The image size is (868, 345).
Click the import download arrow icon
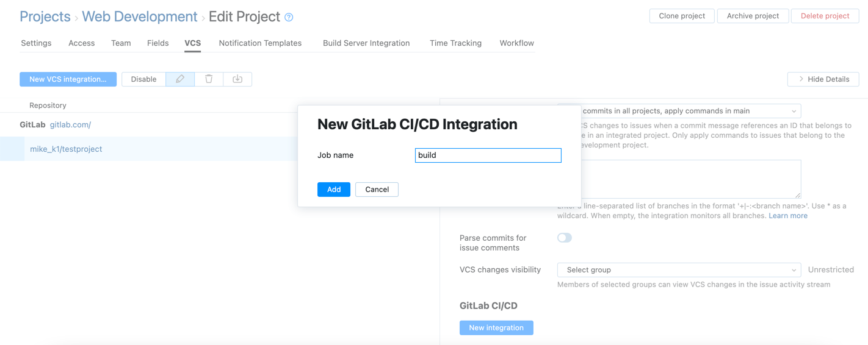(x=237, y=79)
